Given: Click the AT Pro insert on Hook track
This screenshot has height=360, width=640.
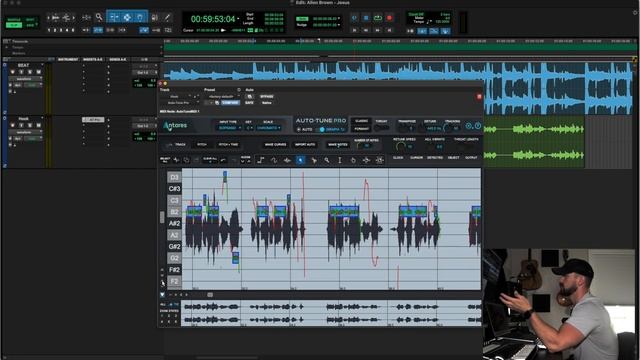Looking at the screenshot, I should (93, 120).
